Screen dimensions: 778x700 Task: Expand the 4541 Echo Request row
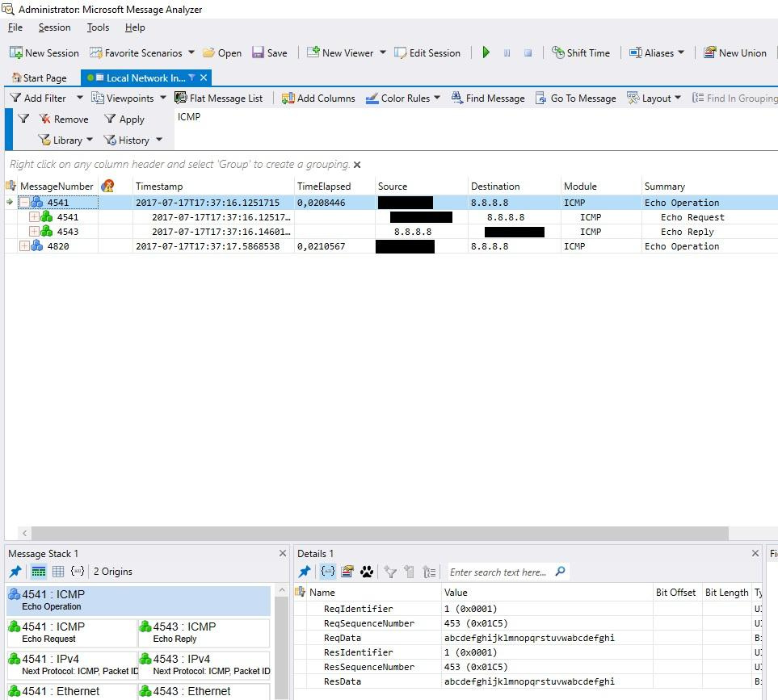(x=34, y=217)
